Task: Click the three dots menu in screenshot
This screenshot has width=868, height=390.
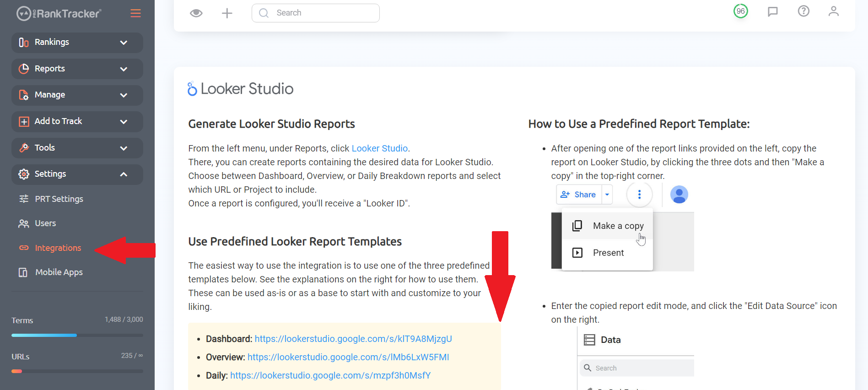Action: [x=639, y=195]
